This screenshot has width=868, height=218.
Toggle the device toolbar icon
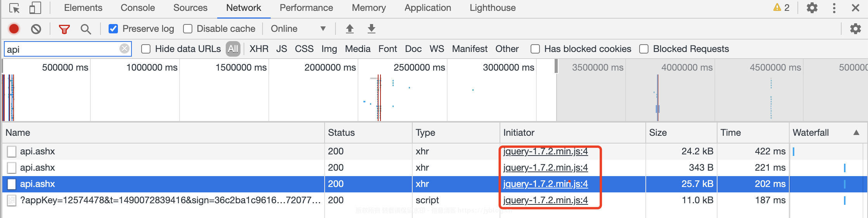[x=35, y=8]
